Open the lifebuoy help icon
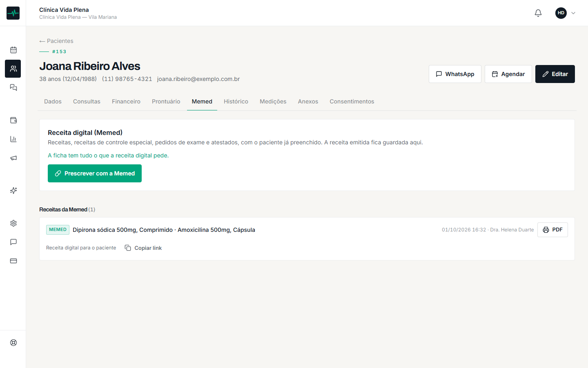Image resolution: width=588 pixels, height=368 pixels. click(13, 343)
